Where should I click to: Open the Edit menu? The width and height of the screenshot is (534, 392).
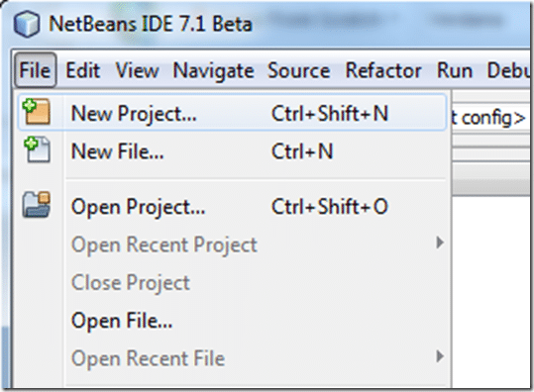[x=83, y=70]
